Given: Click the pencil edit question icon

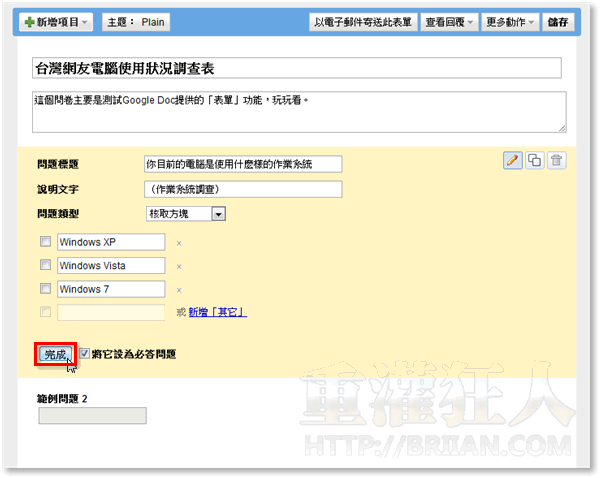Looking at the screenshot, I should (x=512, y=160).
